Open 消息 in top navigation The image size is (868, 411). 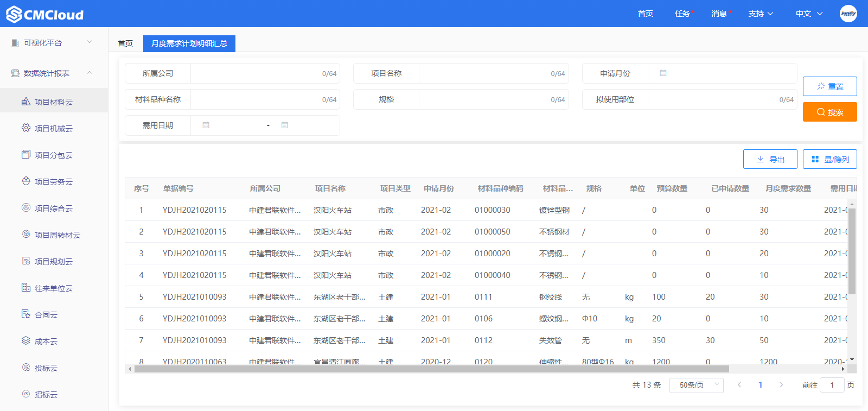[x=719, y=14]
